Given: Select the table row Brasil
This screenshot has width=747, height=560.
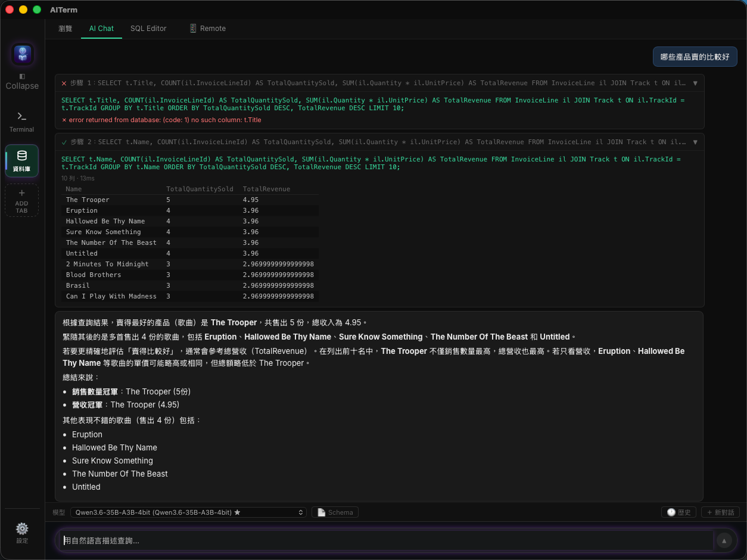Looking at the screenshot, I should (191, 286).
